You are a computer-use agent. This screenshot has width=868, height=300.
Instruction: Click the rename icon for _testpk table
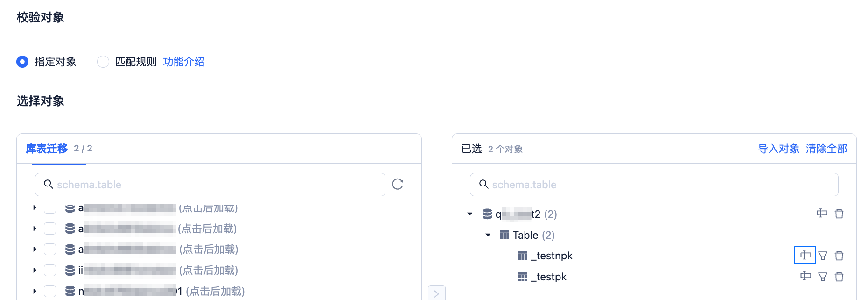pos(805,276)
